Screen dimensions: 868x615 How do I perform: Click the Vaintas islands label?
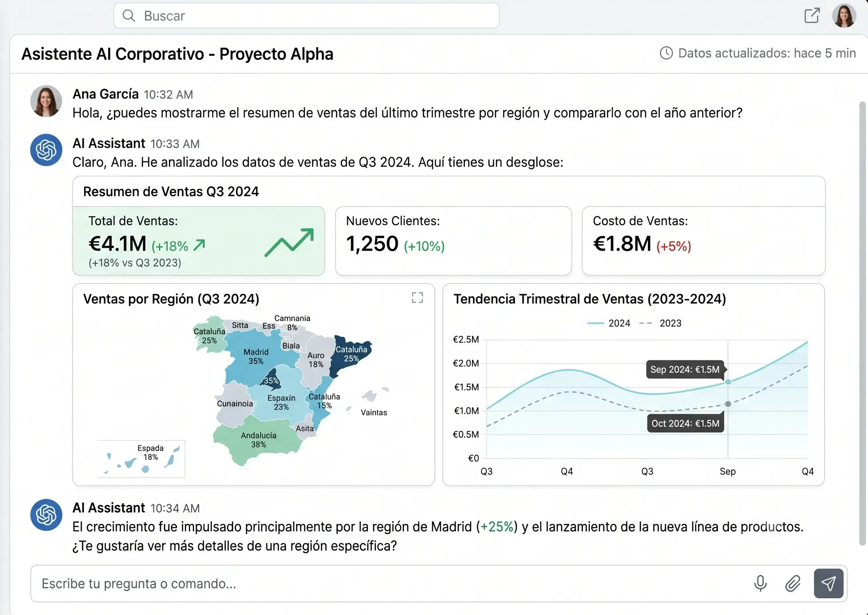pyautogui.click(x=374, y=412)
